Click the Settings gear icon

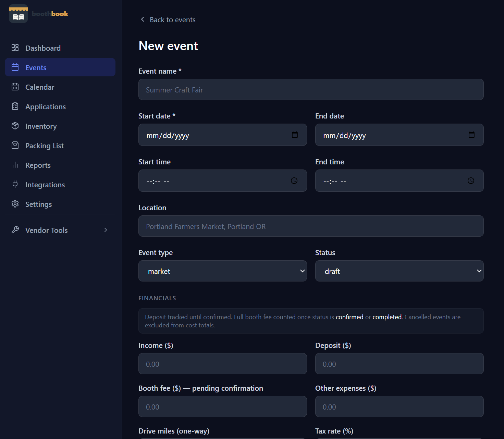(x=15, y=204)
